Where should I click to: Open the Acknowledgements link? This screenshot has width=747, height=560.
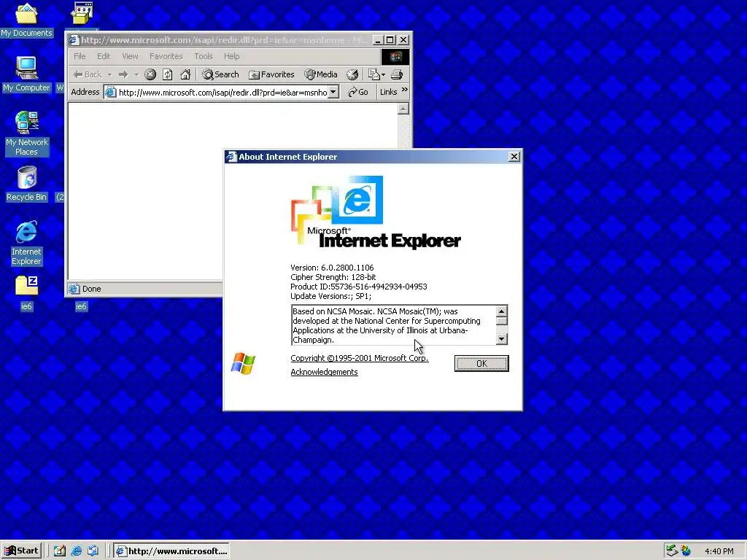click(x=324, y=372)
